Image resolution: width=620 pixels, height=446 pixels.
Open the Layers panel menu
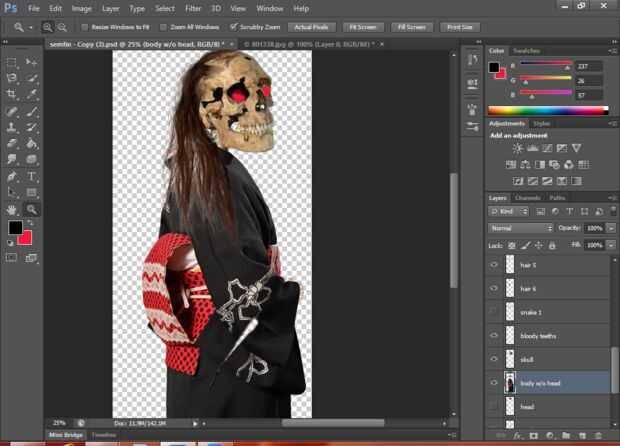tap(612, 197)
